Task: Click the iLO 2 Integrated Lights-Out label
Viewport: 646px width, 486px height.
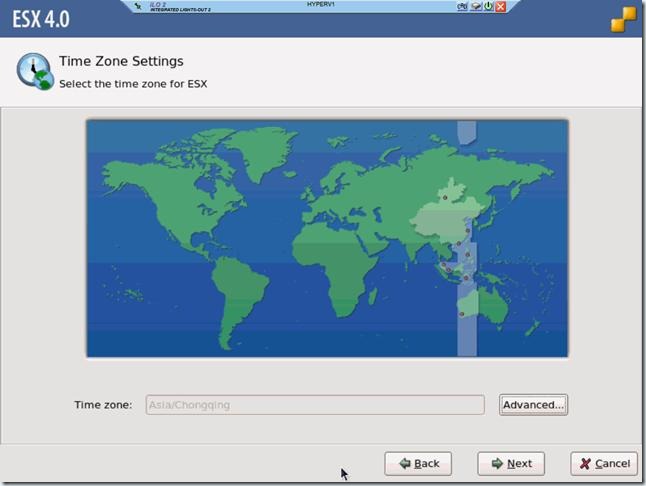Action: (180, 7)
